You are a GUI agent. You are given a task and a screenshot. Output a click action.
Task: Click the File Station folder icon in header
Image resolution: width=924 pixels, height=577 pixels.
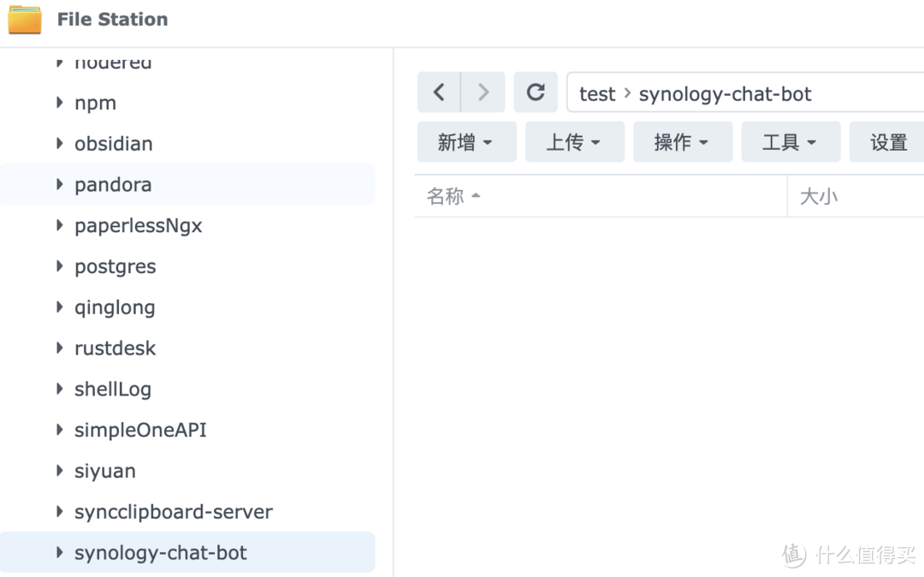click(25, 19)
